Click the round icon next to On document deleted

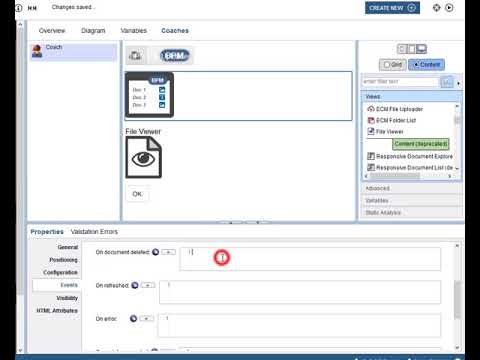pos(155,252)
